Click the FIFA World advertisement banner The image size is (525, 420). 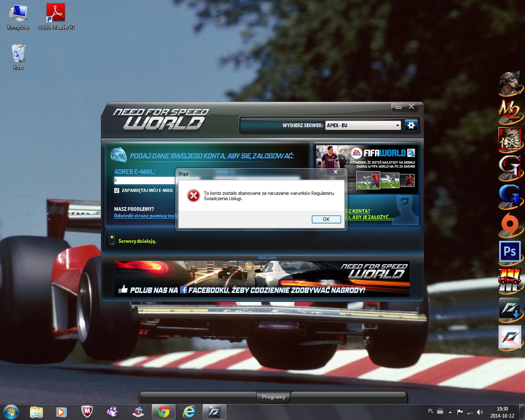tap(367, 168)
